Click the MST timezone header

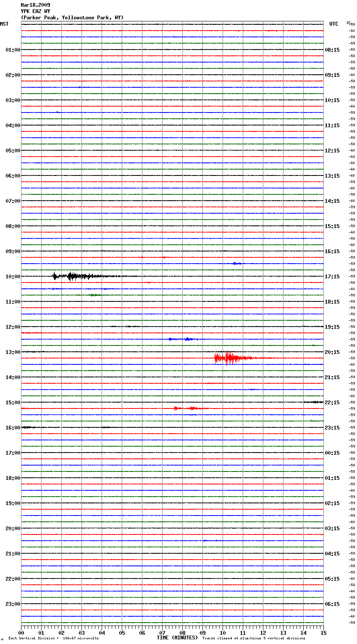[4, 24]
